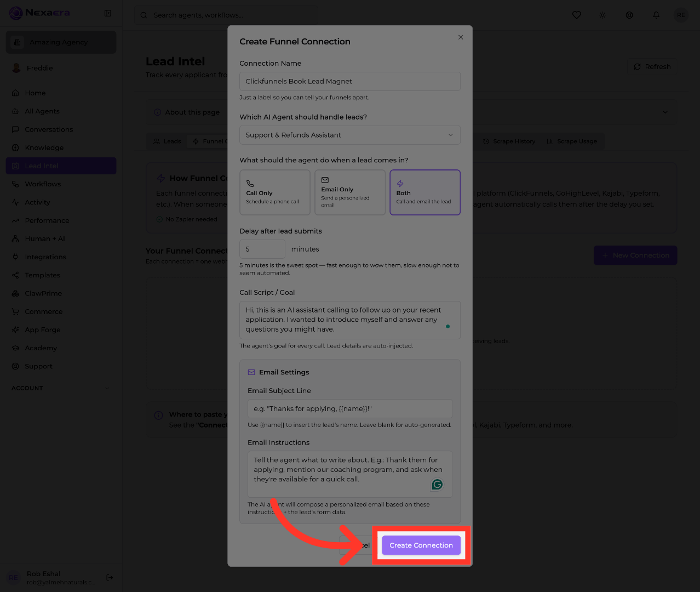Edit the Call Script / Goal textarea

click(350, 320)
